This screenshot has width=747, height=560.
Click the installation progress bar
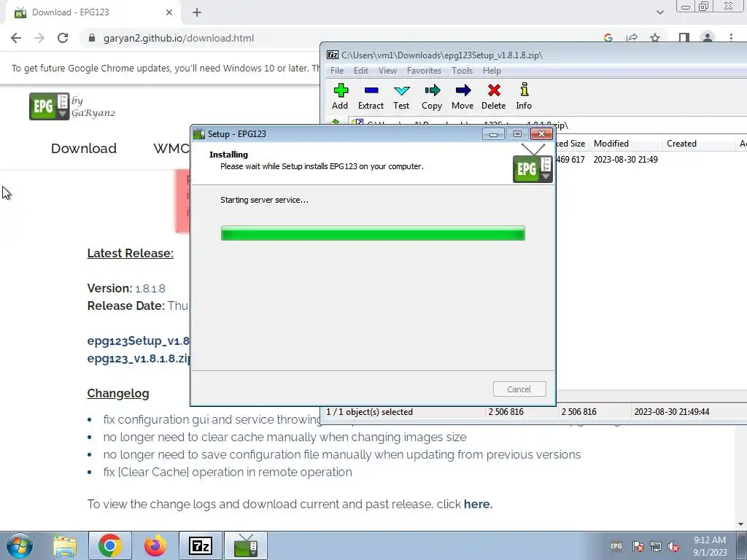[x=373, y=233]
